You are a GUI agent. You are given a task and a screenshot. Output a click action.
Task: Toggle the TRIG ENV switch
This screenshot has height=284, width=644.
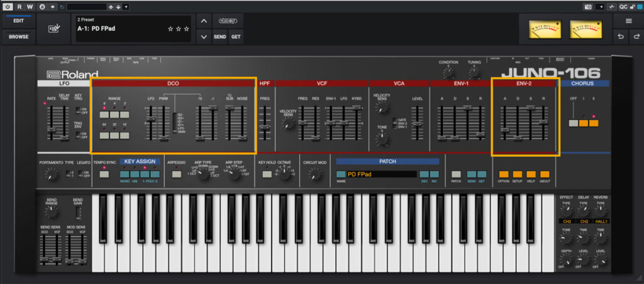pos(78,134)
